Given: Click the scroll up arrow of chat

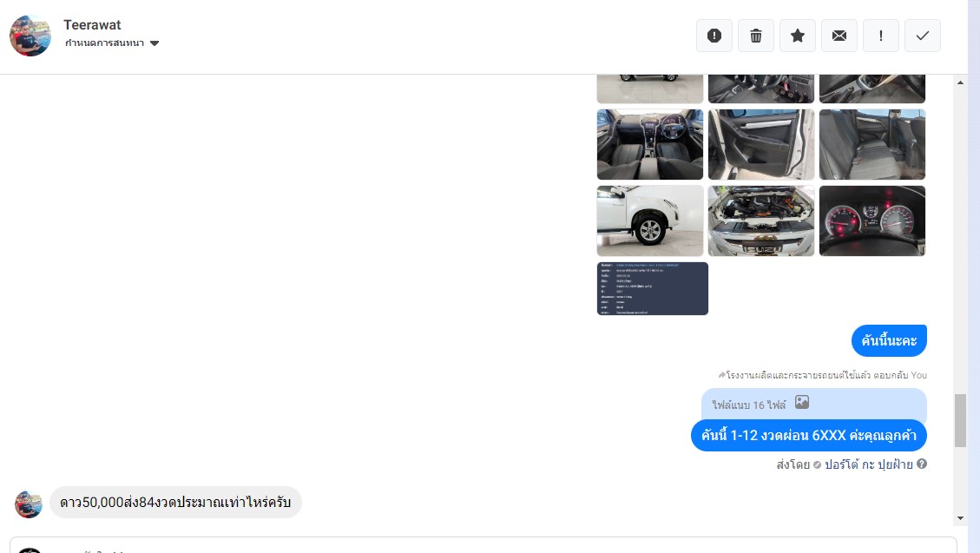Looking at the screenshot, I should click(x=960, y=82).
